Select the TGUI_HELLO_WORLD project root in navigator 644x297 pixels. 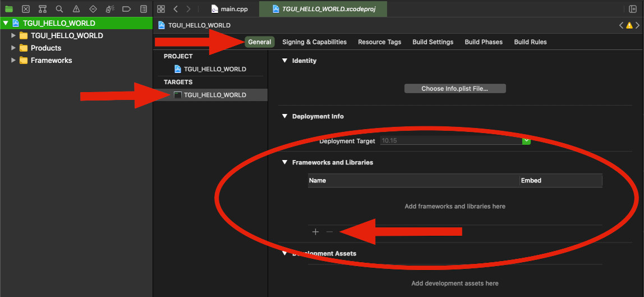point(76,23)
